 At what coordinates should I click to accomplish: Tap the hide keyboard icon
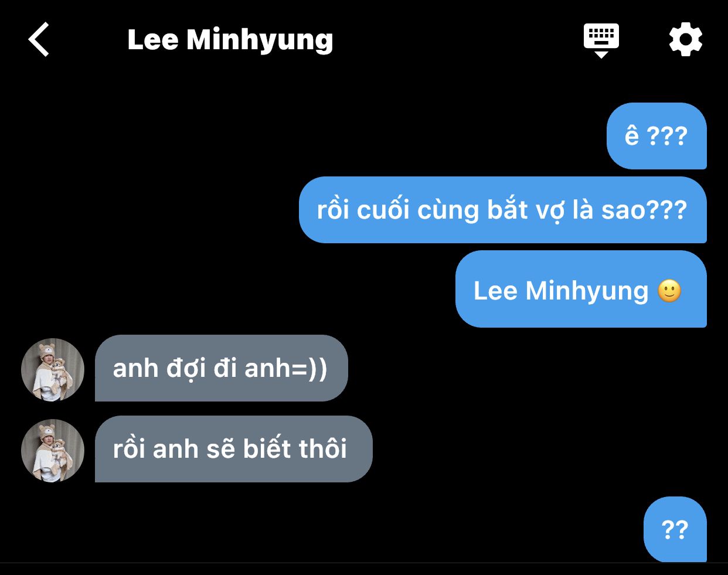[x=601, y=40]
